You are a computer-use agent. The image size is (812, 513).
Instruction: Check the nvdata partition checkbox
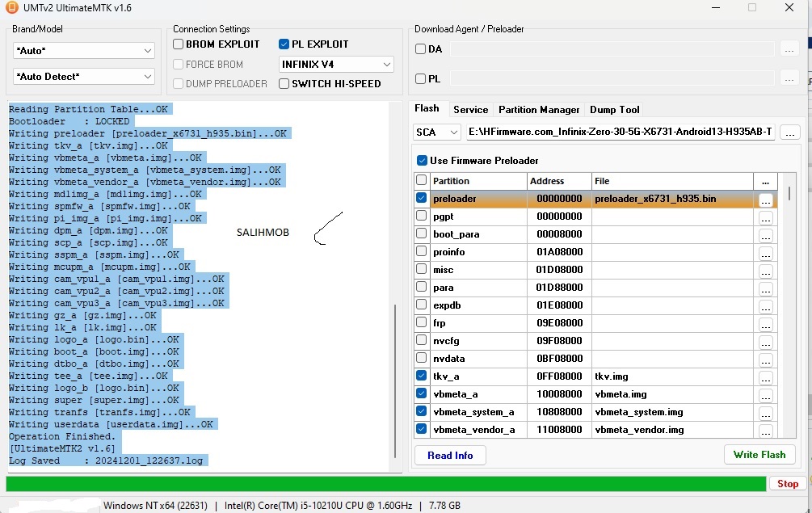click(422, 358)
